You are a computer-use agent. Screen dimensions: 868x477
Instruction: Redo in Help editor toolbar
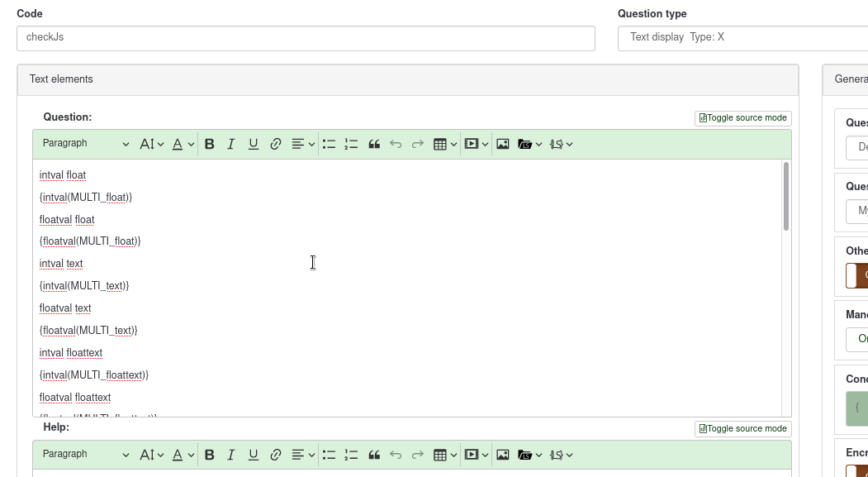click(417, 455)
